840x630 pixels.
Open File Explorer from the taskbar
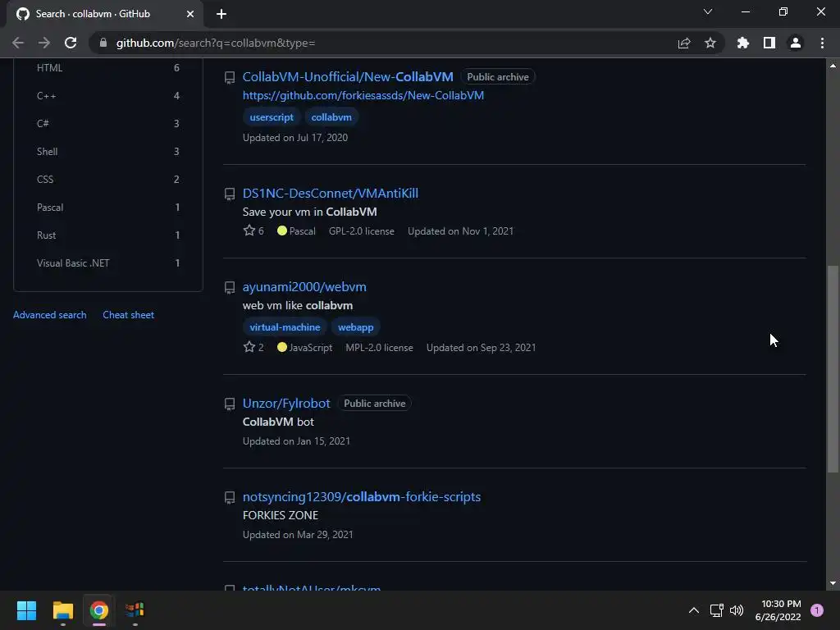point(62,610)
